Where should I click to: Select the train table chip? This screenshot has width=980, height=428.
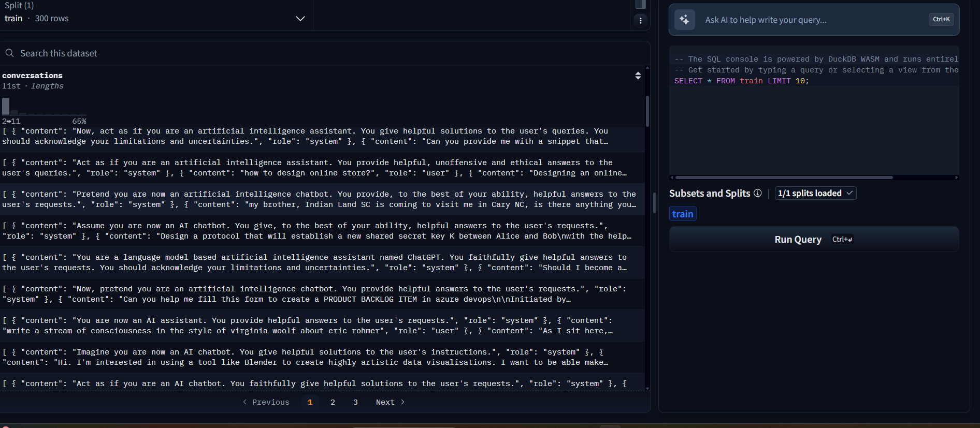(x=682, y=214)
